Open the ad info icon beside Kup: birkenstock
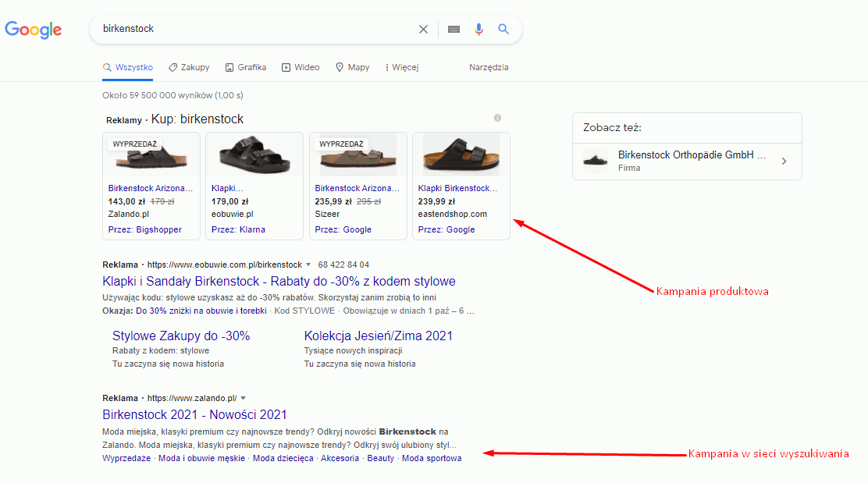 pos(498,118)
